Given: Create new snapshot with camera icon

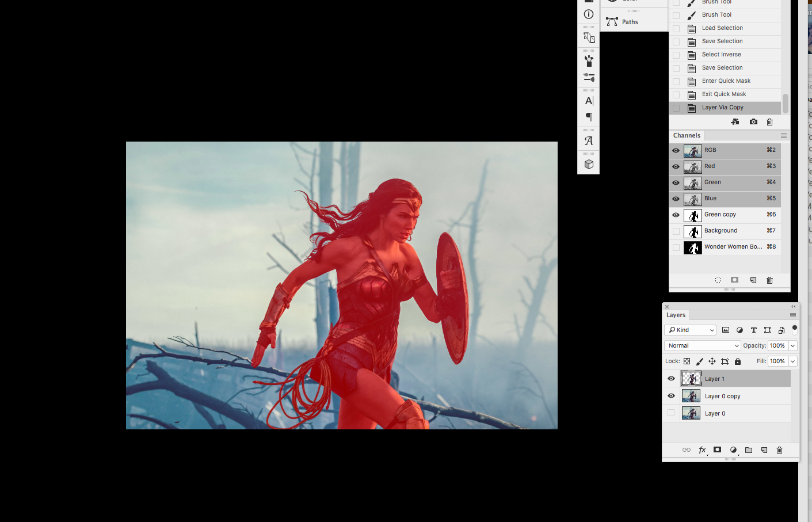Looking at the screenshot, I should 753,122.
